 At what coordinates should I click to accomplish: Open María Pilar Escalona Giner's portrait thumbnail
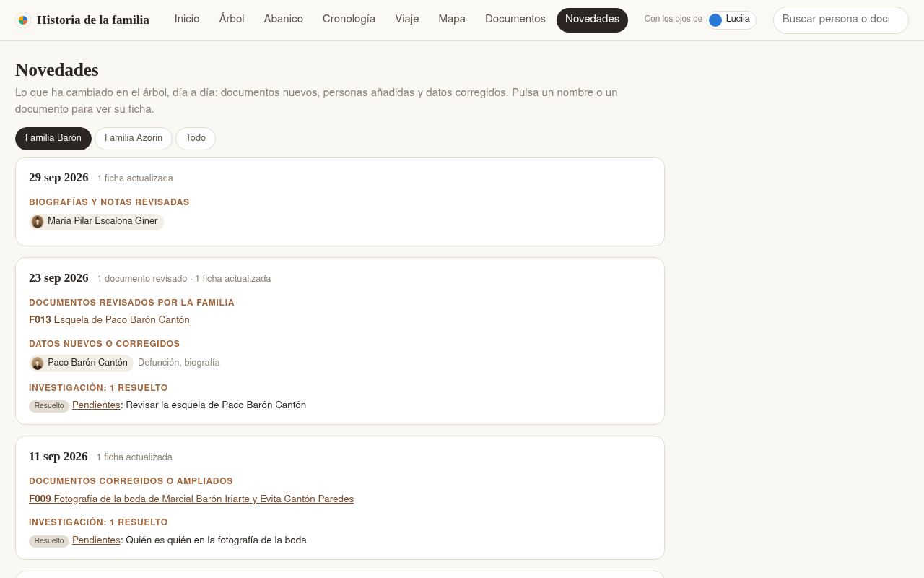click(38, 222)
